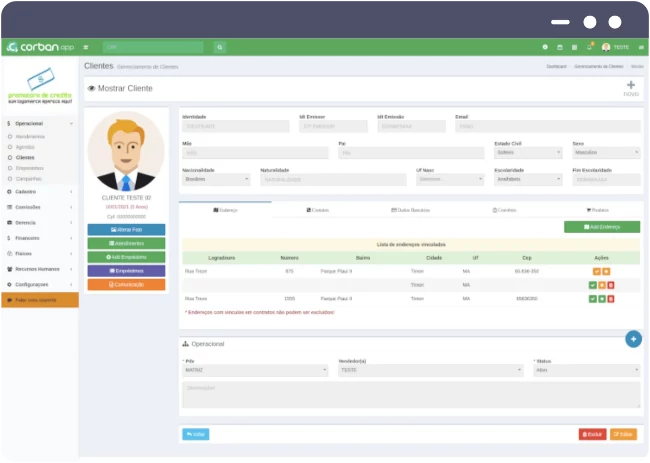Select Empréstimos radio item in sidebar
This screenshot has width=650, height=463.
point(30,168)
